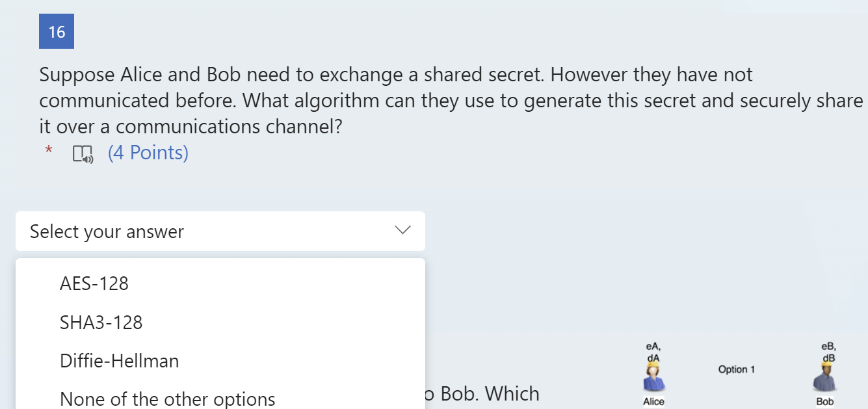This screenshot has width=868, height=409.
Task: Select the AES-128 answer option
Action: (x=95, y=283)
